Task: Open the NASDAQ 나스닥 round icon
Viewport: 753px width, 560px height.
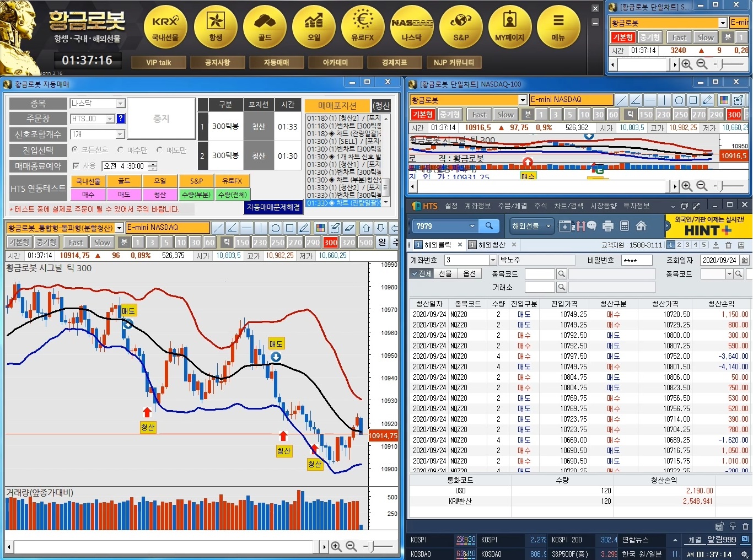Action: pyautogui.click(x=412, y=26)
